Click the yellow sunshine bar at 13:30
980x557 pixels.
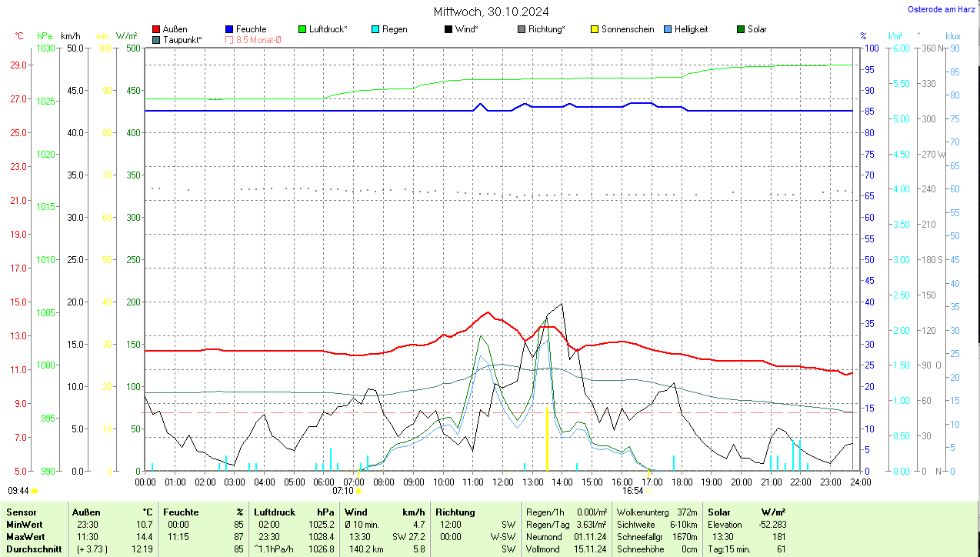[547, 439]
